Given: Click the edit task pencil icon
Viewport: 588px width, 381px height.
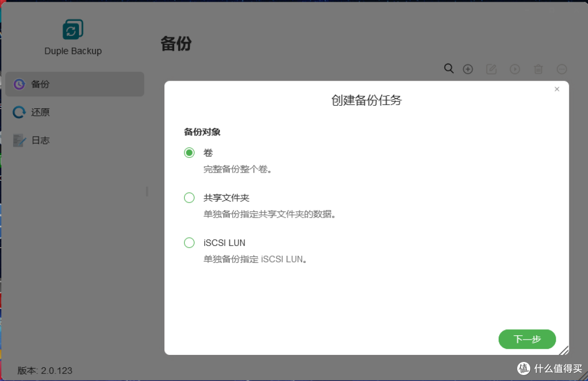Looking at the screenshot, I should click(491, 69).
